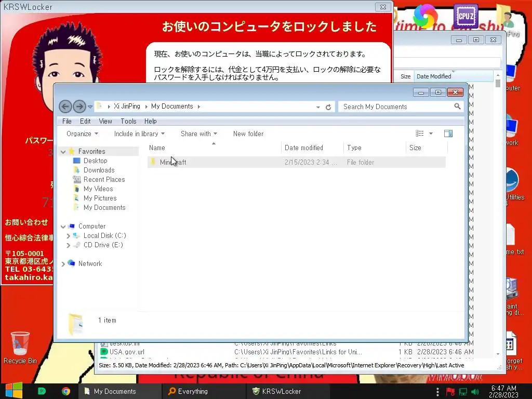Select the Minecraft folder
This screenshot has width=532, height=399.
pos(296,162)
